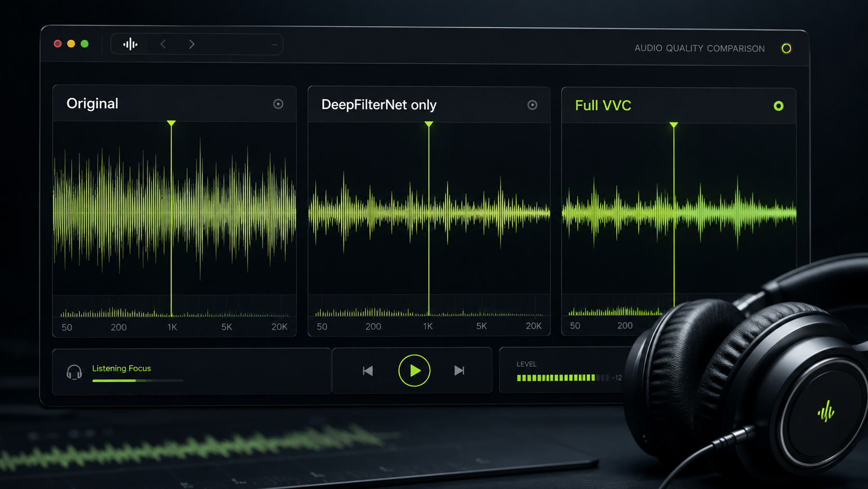Click the green maximize window button
This screenshot has height=489, width=868.
click(x=85, y=44)
